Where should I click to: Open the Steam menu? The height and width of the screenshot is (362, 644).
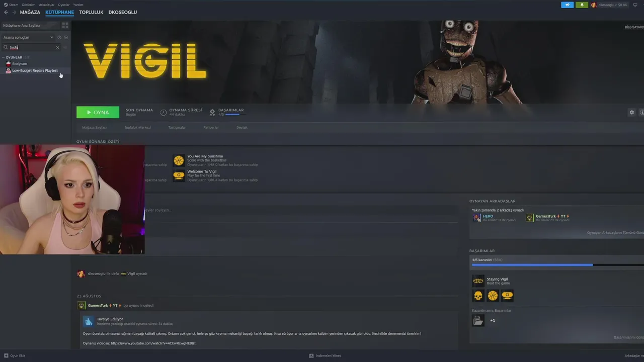[x=11, y=5]
